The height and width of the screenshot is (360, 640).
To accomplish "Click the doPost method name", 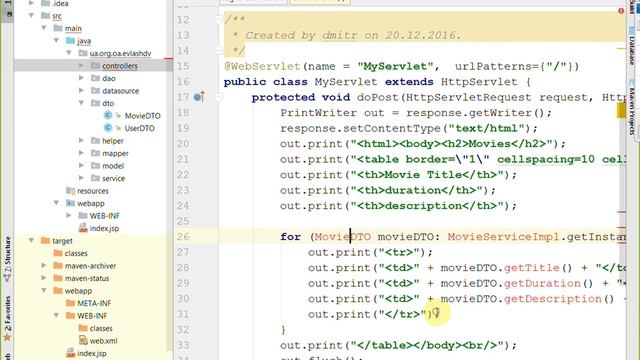I will pyautogui.click(x=378, y=97).
